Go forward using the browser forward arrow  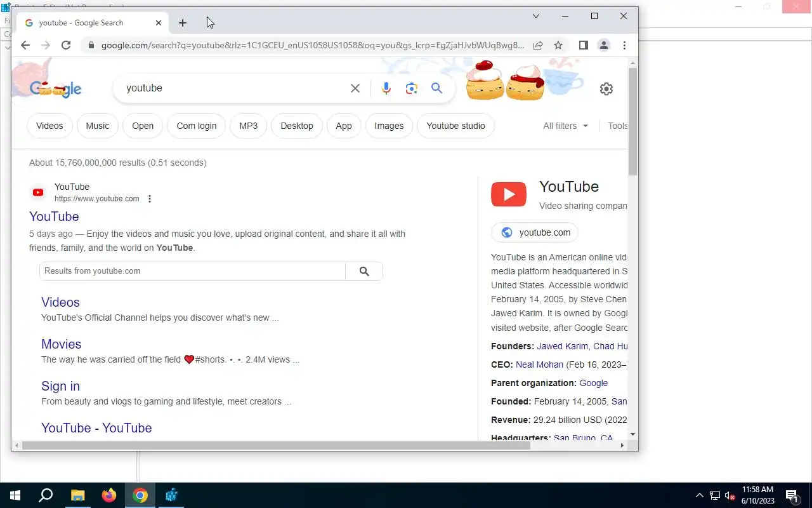coord(46,45)
